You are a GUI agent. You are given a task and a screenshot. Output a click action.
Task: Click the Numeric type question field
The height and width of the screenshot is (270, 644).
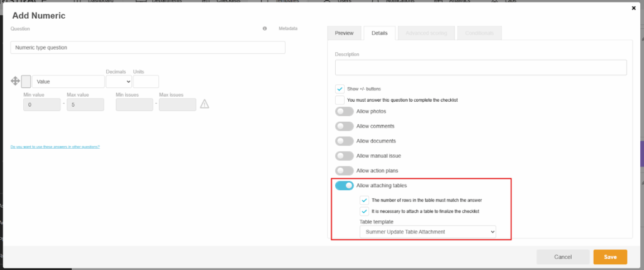[148, 48]
